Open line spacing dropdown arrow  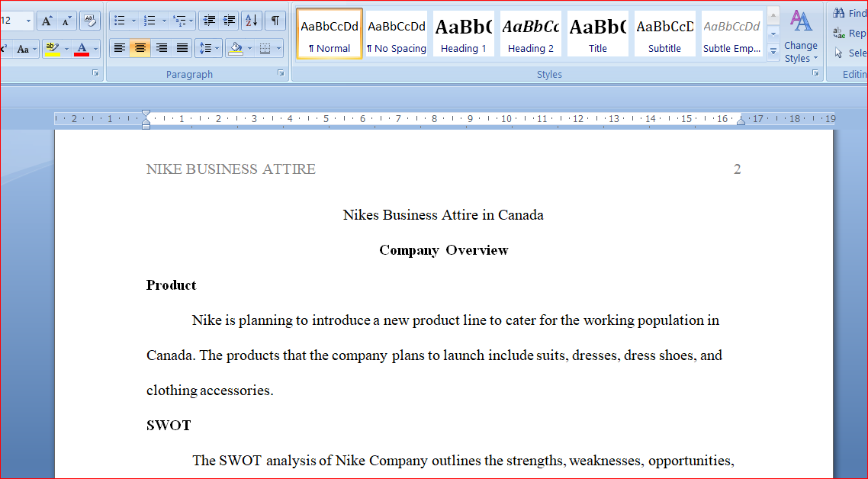pos(218,49)
